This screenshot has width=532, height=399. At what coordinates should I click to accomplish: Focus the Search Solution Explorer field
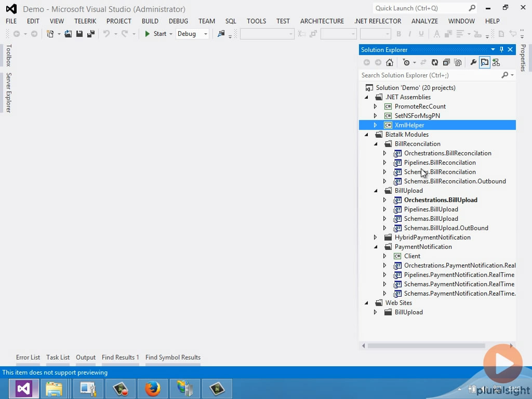[430, 75]
